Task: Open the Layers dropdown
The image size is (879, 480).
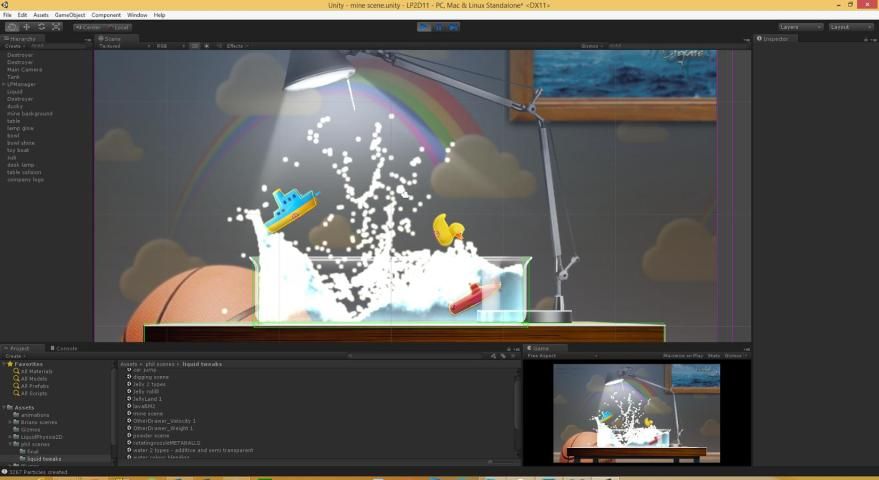Action: 800,27
